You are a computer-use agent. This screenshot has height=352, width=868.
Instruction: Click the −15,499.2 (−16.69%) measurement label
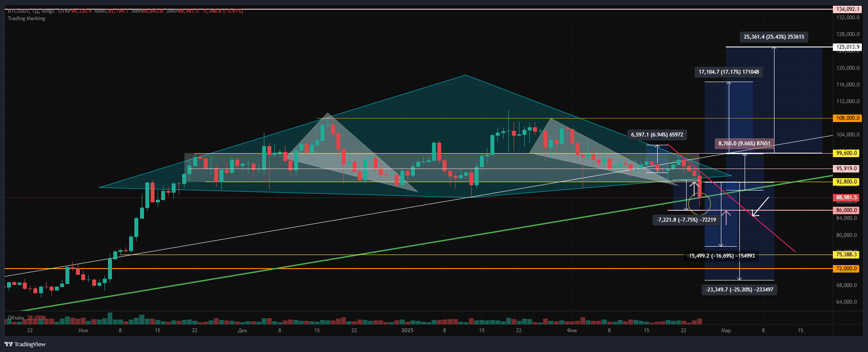pyautogui.click(x=721, y=256)
